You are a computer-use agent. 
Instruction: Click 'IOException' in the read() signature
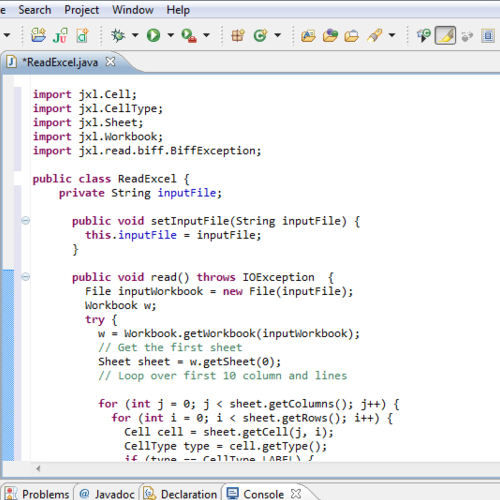pyautogui.click(x=278, y=277)
